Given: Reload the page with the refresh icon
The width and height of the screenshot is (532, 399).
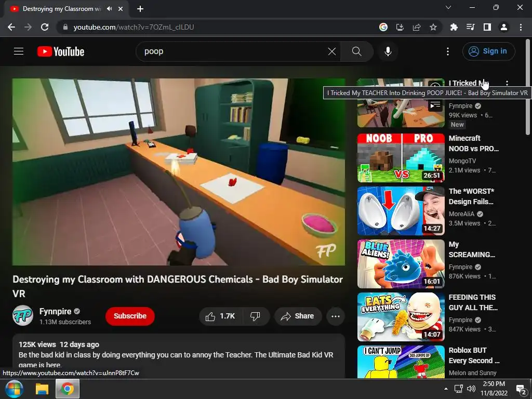Looking at the screenshot, I should coord(45,27).
